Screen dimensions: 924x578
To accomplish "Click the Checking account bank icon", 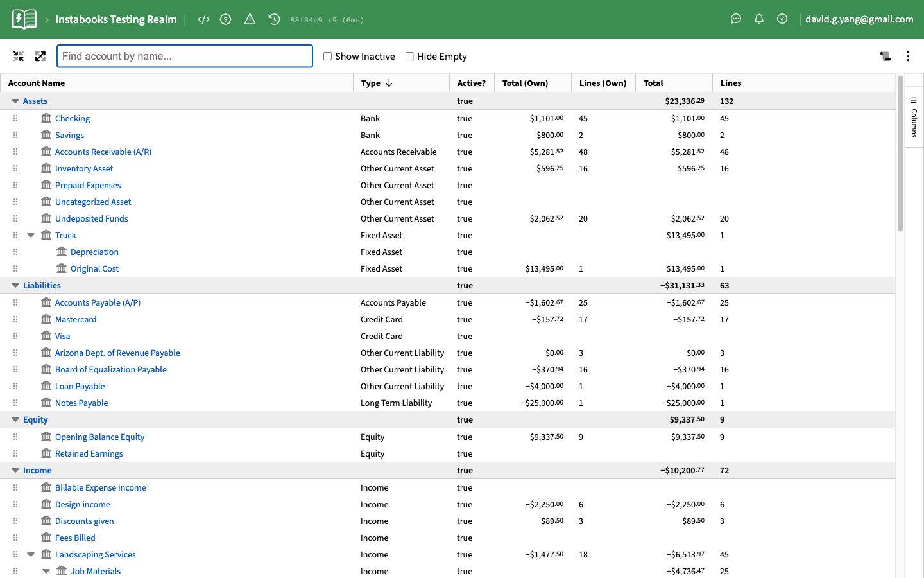I will pos(46,118).
